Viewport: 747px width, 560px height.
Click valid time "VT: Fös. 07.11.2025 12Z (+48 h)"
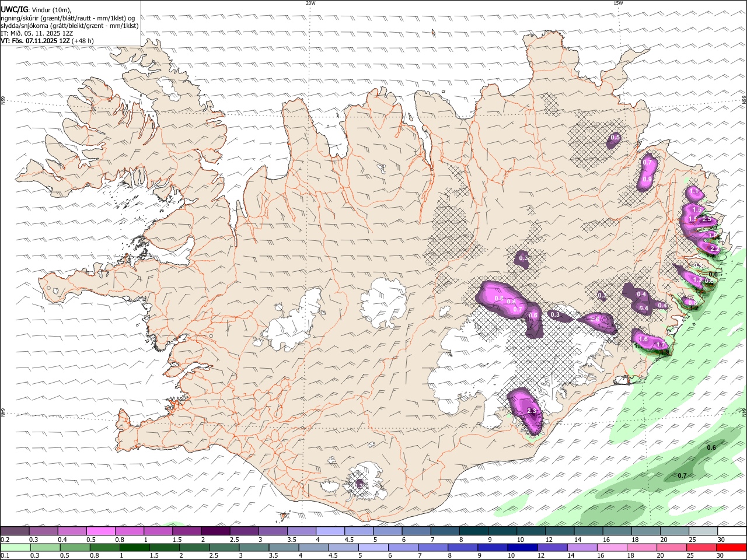click(47, 41)
